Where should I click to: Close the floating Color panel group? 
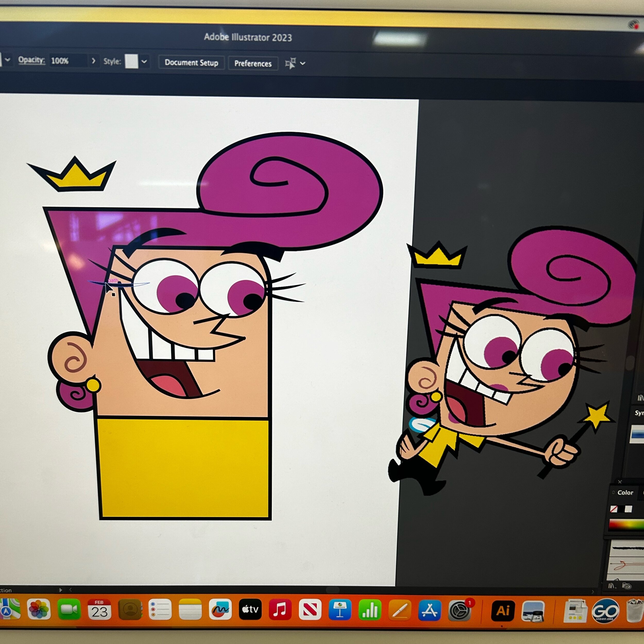pyautogui.click(x=620, y=482)
